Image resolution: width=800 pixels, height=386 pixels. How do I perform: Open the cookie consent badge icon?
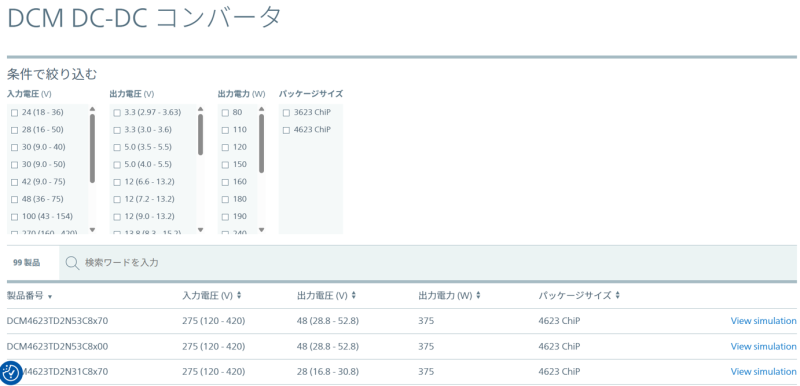coord(11,373)
